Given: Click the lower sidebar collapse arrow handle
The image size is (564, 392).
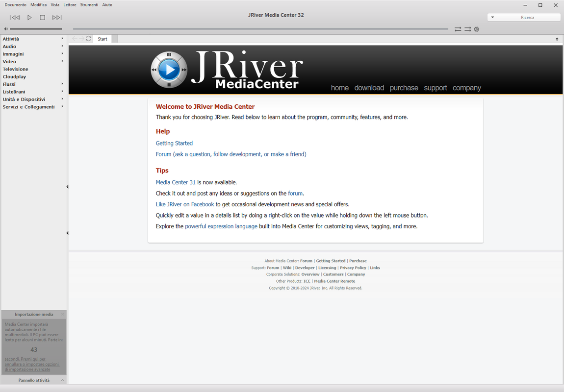Looking at the screenshot, I should 67,233.
